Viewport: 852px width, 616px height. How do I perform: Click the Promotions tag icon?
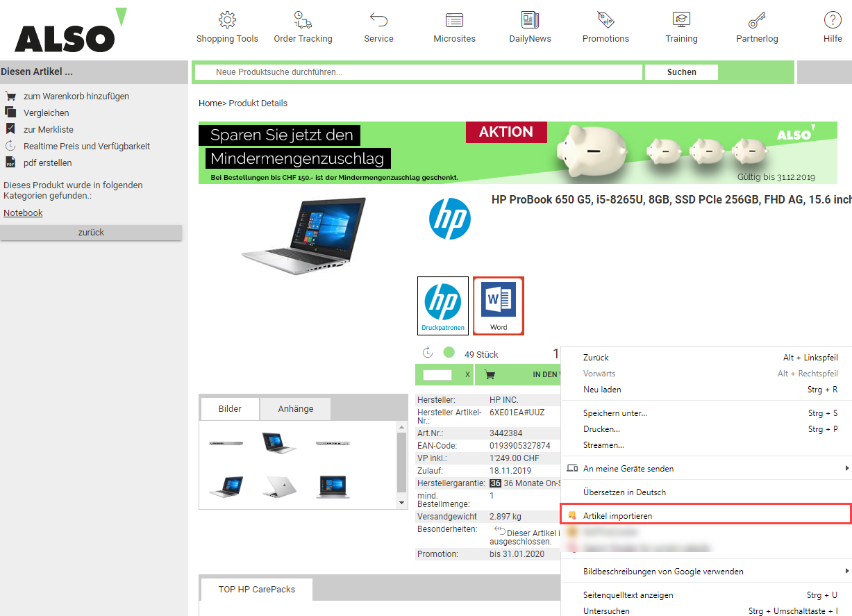pyautogui.click(x=605, y=19)
